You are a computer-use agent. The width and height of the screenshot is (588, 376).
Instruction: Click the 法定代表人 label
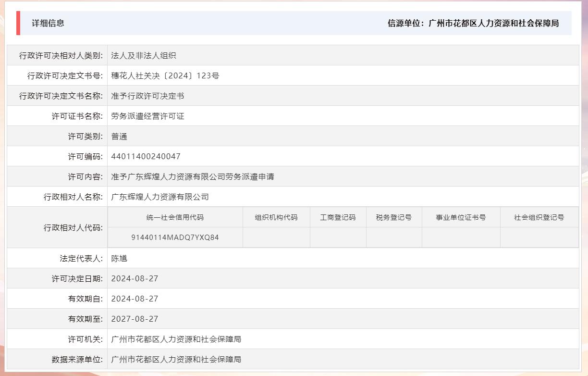(x=82, y=258)
